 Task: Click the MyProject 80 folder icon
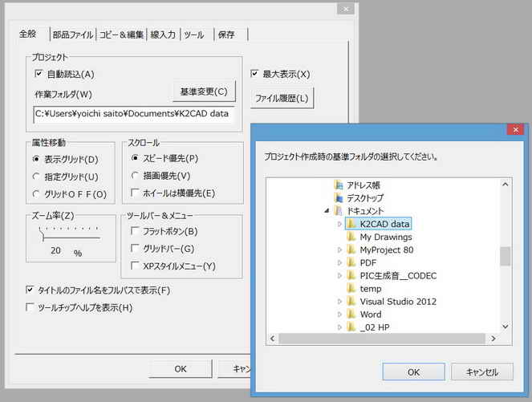click(x=351, y=250)
